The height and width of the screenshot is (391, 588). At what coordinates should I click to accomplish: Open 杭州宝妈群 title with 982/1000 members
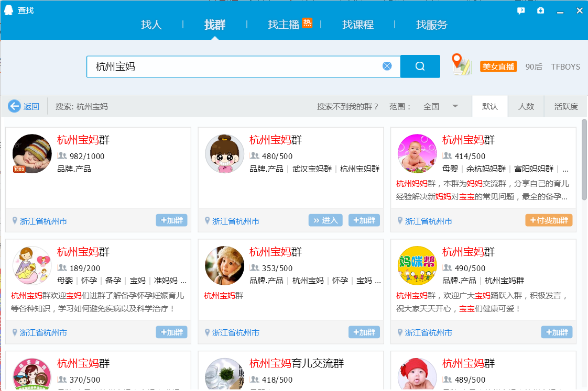pyautogui.click(x=83, y=140)
